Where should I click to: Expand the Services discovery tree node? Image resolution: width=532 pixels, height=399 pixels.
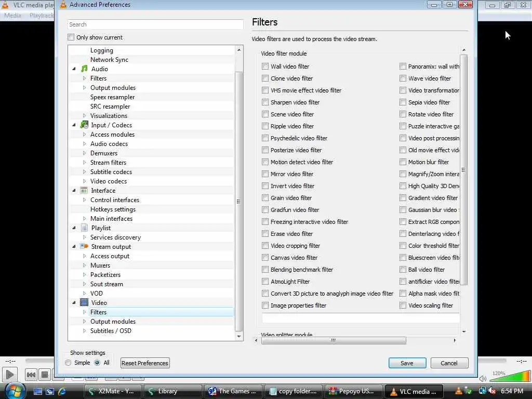click(x=84, y=237)
